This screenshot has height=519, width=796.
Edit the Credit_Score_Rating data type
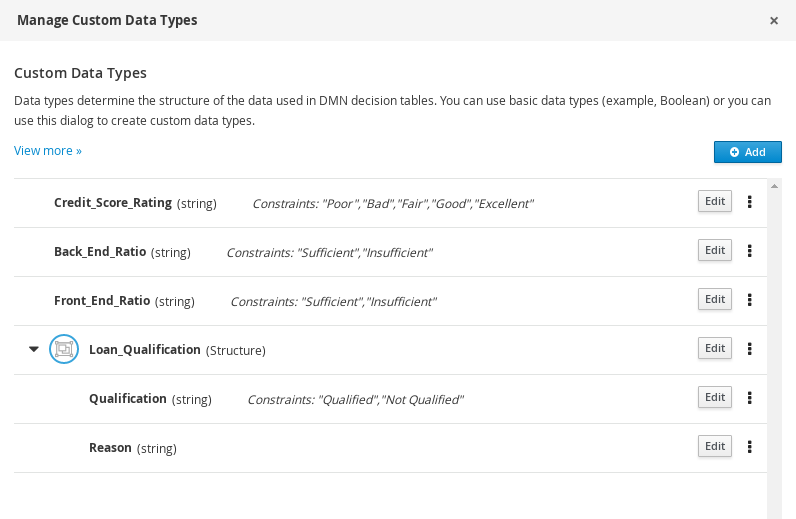click(714, 201)
